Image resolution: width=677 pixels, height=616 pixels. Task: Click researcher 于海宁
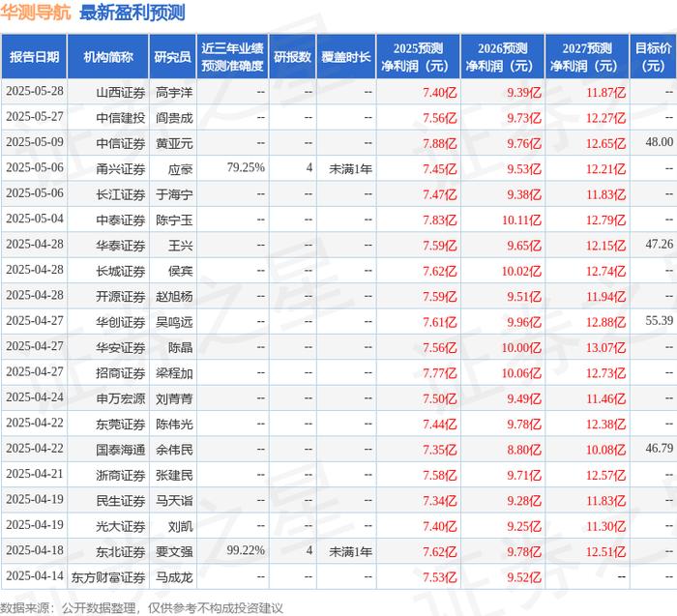point(174,194)
